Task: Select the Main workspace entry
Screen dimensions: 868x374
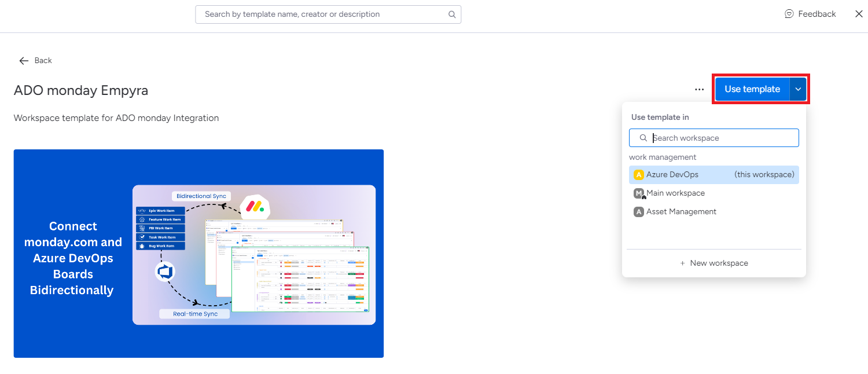Action: [714, 193]
